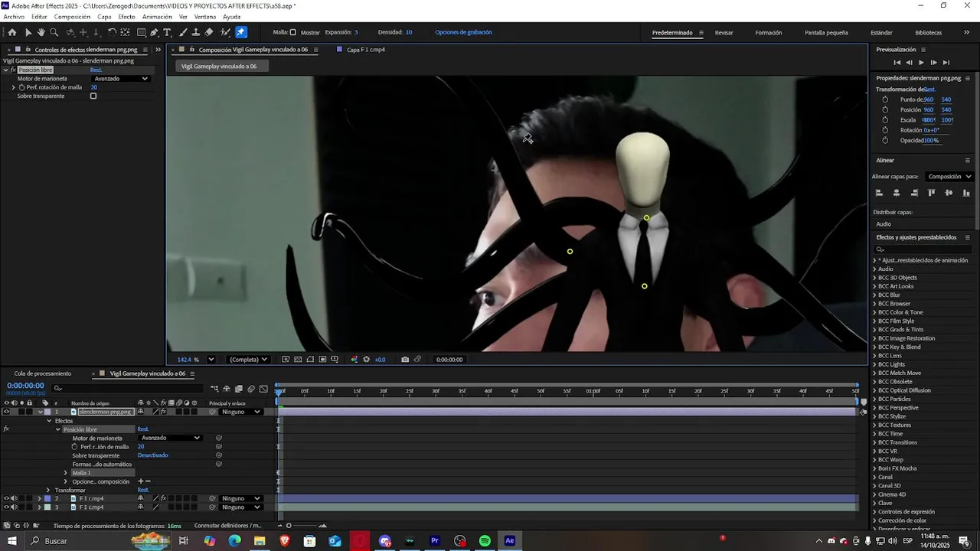Collapse the Efectos group in timeline
This screenshot has height=551, width=980.
49,421
